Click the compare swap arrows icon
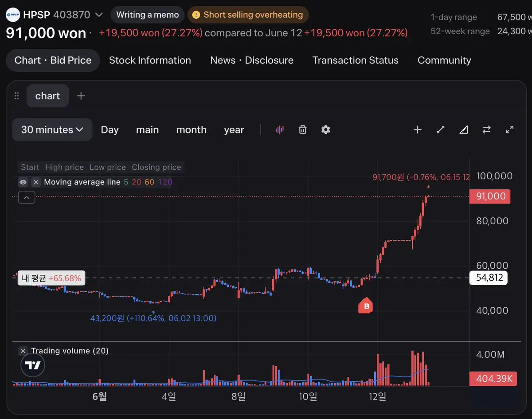532x419 pixels. tap(487, 129)
